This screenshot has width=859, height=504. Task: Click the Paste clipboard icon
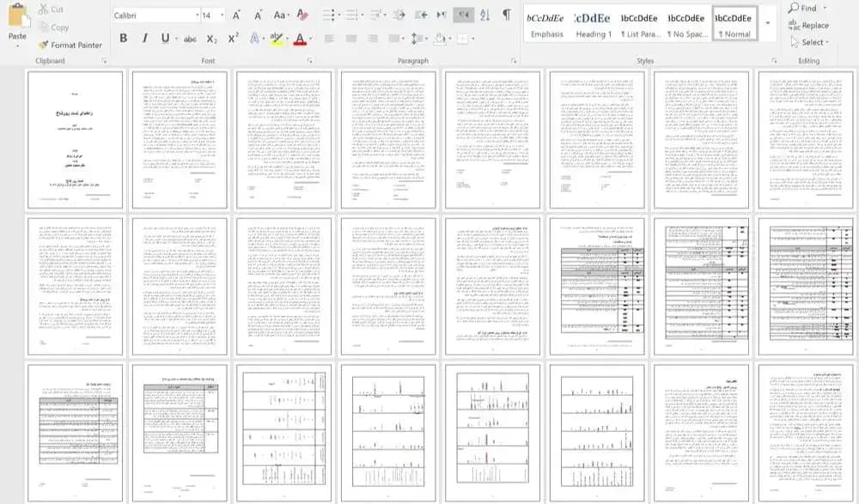coord(18,16)
